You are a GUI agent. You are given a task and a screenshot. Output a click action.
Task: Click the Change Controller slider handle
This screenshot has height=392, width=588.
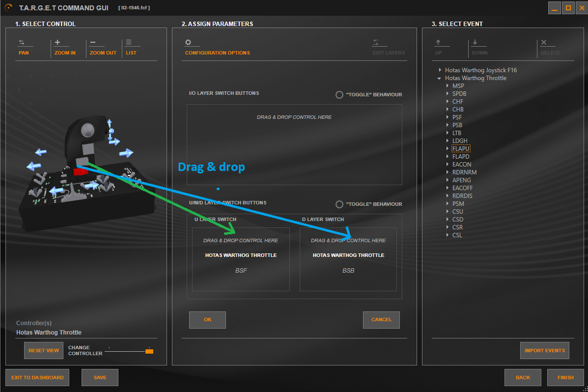tap(149, 352)
